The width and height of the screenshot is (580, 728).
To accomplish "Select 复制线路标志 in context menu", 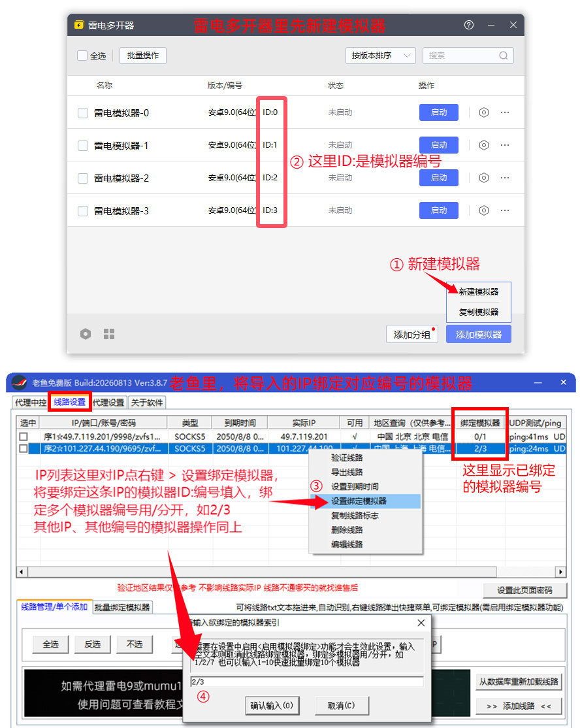I will point(366,516).
